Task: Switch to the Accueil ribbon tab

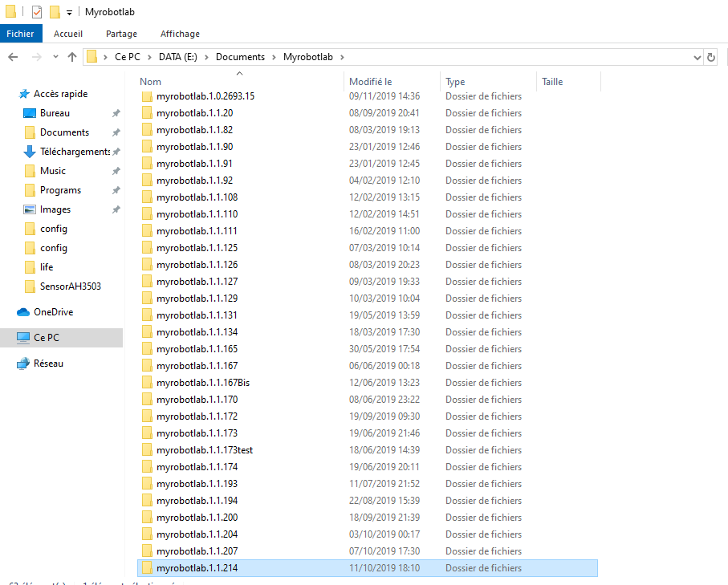Action: click(68, 34)
